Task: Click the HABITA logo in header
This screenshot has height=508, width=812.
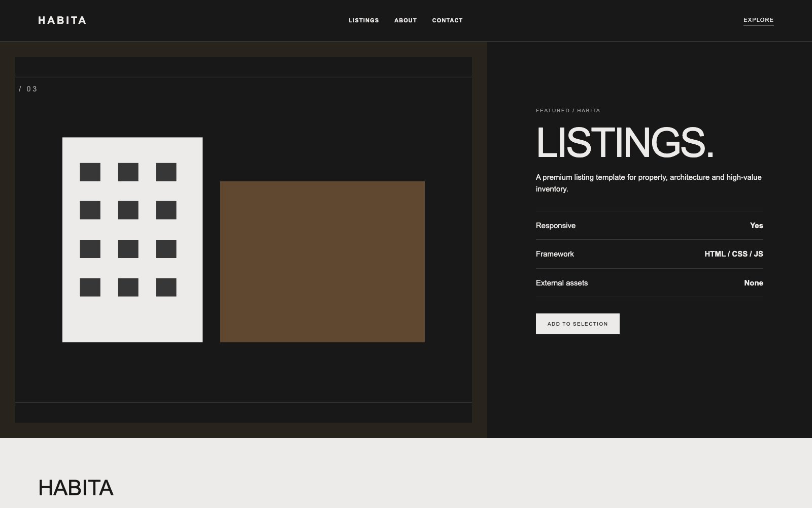Action: 62,20
